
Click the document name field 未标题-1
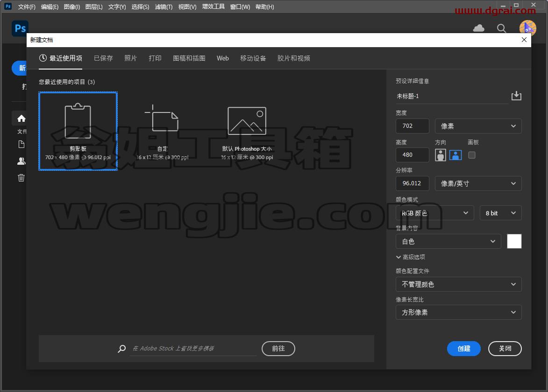452,96
